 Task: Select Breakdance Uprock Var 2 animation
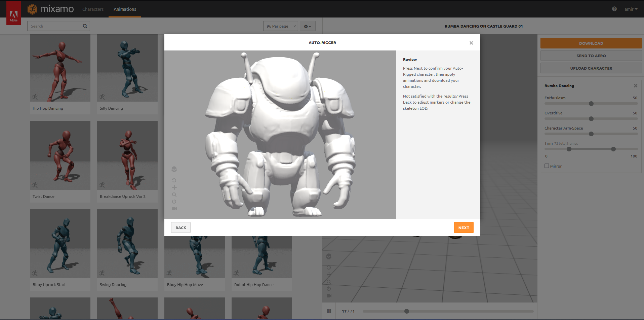pos(127,162)
